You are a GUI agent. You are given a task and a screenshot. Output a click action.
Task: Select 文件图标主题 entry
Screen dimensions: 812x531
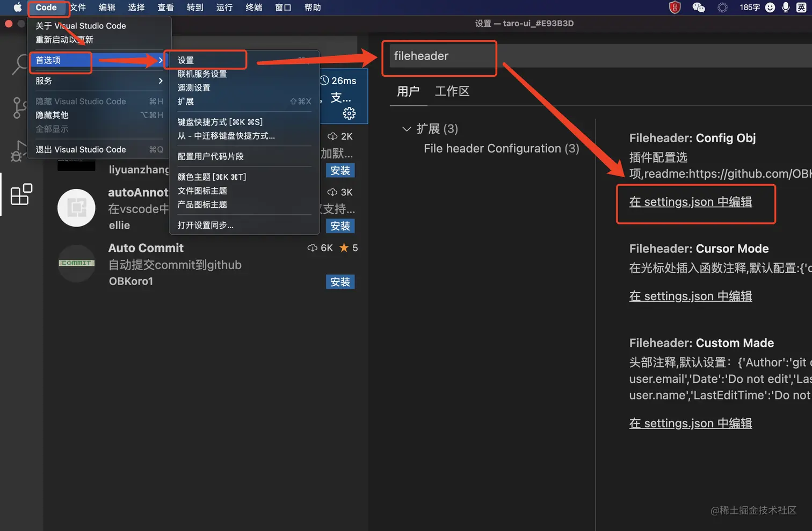click(x=244, y=191)
